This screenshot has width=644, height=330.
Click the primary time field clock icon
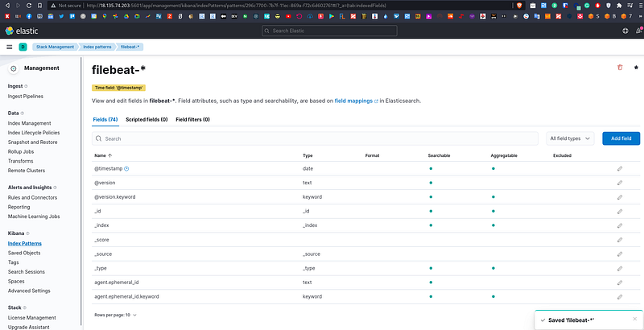(126, 169)
